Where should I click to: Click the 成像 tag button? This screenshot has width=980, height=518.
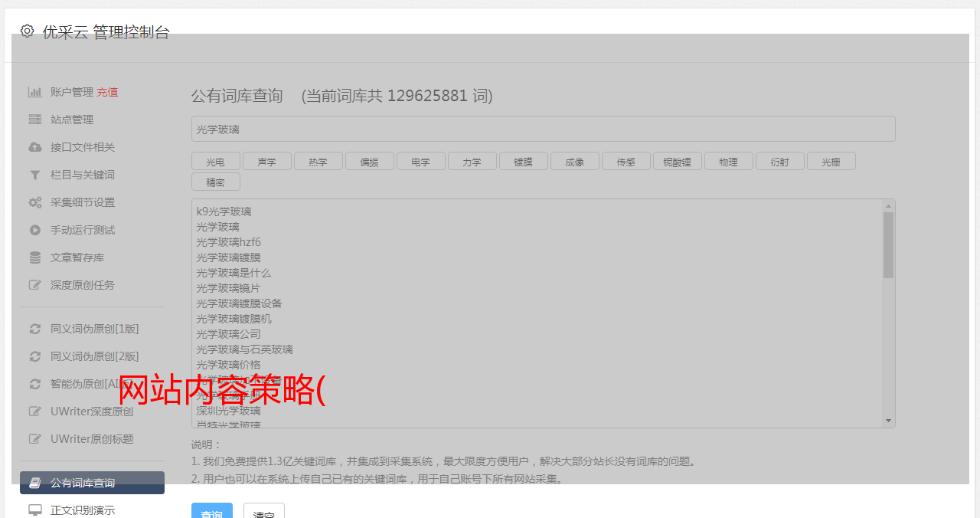point(575,162)
